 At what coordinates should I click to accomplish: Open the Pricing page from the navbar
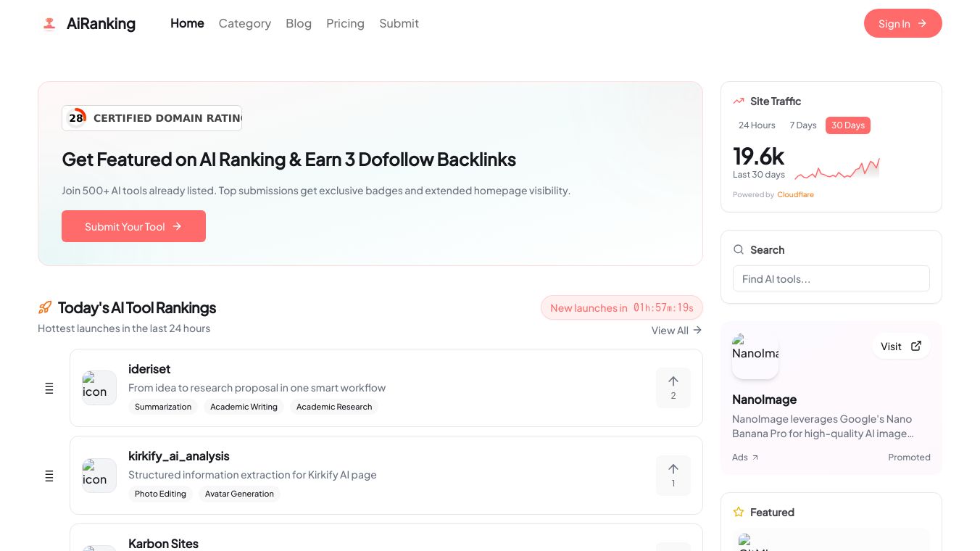(x=345, y=23)
